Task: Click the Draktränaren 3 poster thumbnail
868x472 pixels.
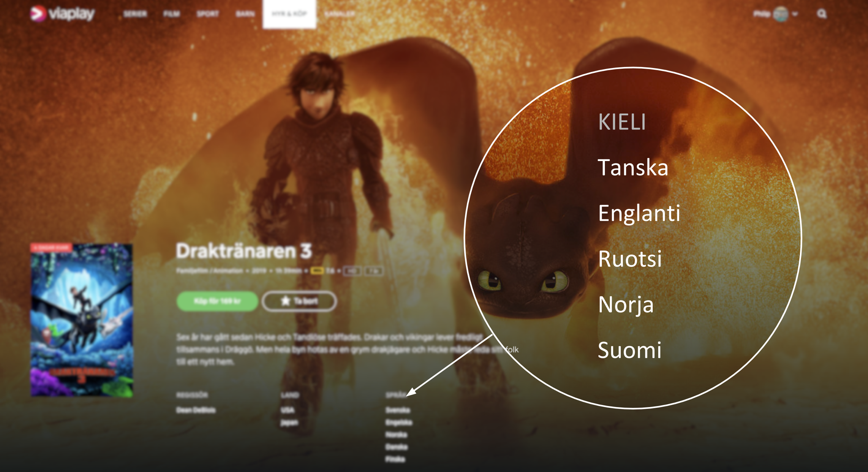Action: point(82,320)
